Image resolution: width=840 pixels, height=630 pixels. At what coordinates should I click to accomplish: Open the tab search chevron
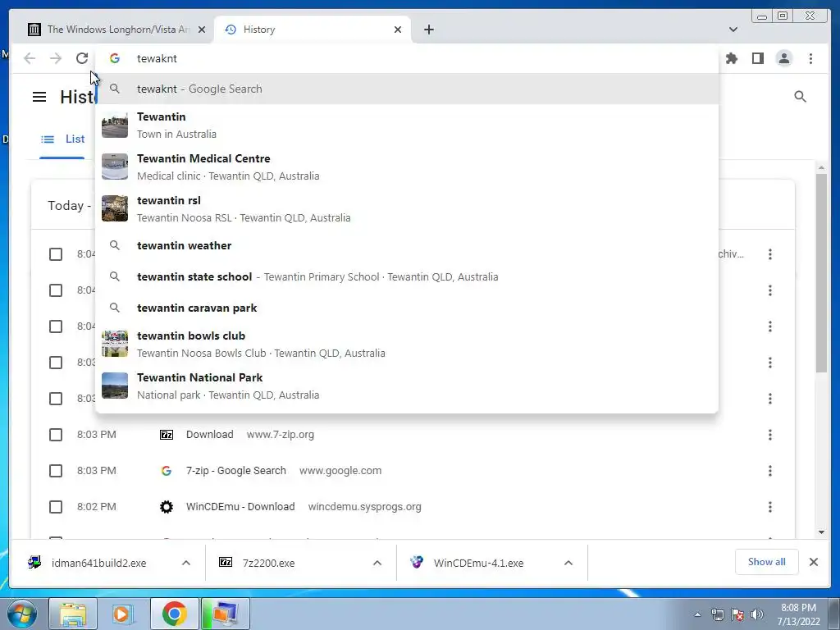pyautogui.click(x=733, y=30)
